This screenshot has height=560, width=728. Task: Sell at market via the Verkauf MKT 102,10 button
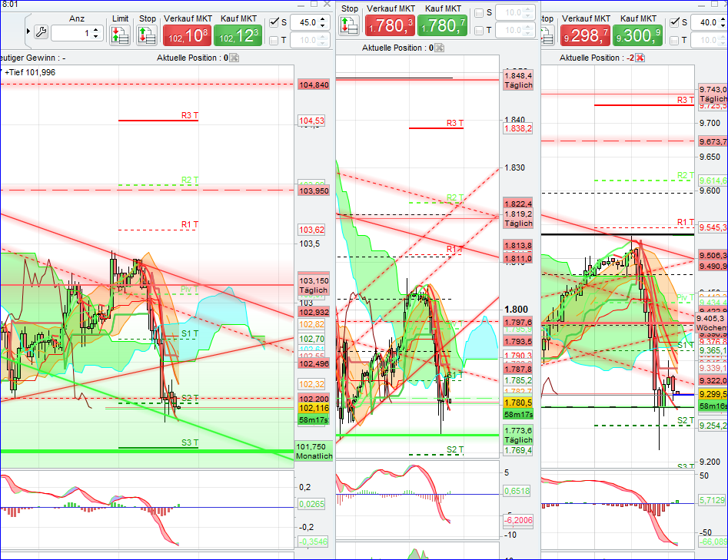pyautogui.click(x=188, y=35)
